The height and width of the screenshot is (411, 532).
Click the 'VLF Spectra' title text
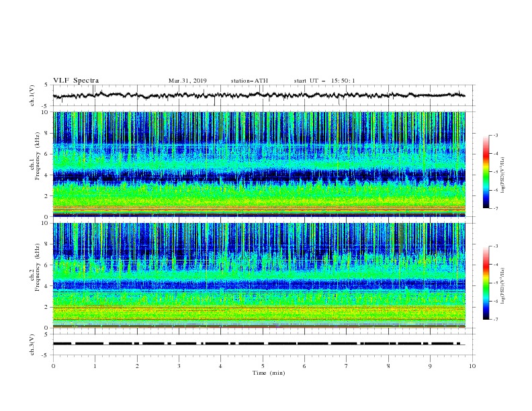point(76,81)
